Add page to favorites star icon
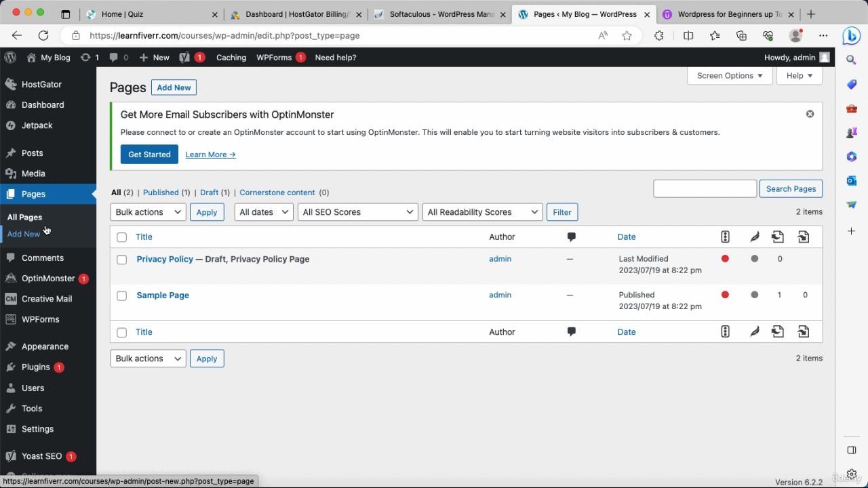Image resolution: width=868 pixels, height=488 pixels. pyautogui.click(x=627, y=35)
